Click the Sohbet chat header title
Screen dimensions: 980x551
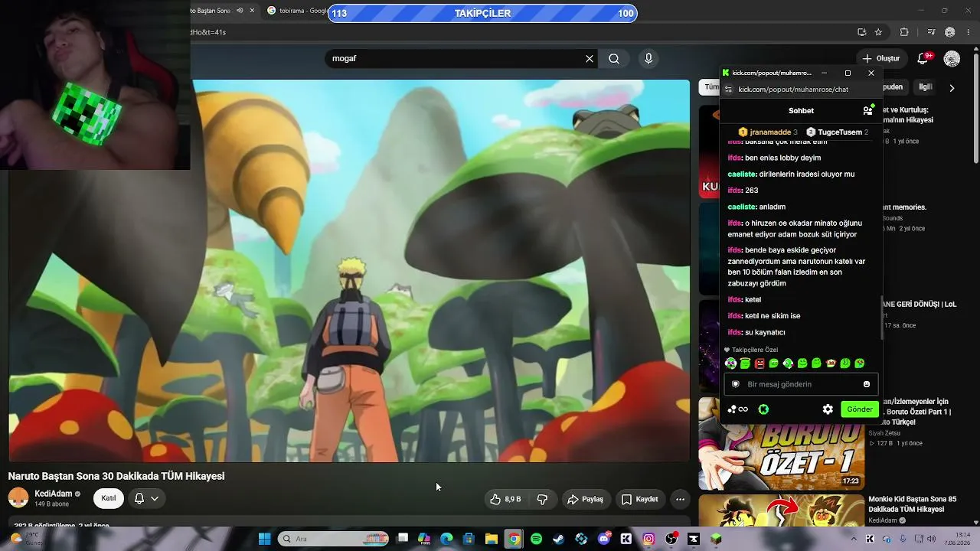click(x=801, y=110)
